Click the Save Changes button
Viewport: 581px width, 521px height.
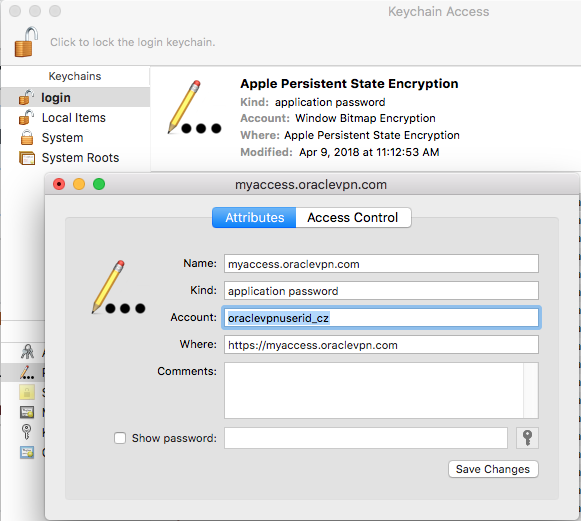[x=493, y=469]
